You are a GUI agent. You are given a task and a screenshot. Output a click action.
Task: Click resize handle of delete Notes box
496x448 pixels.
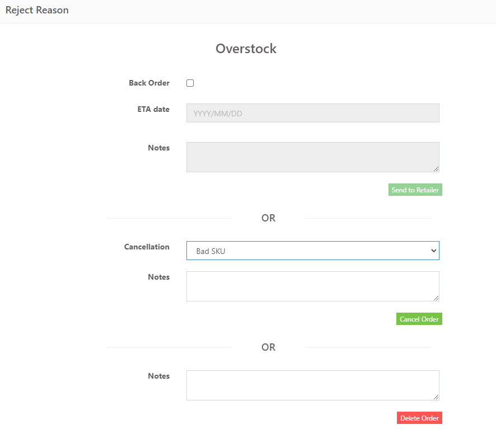click(x=436, y=397)
